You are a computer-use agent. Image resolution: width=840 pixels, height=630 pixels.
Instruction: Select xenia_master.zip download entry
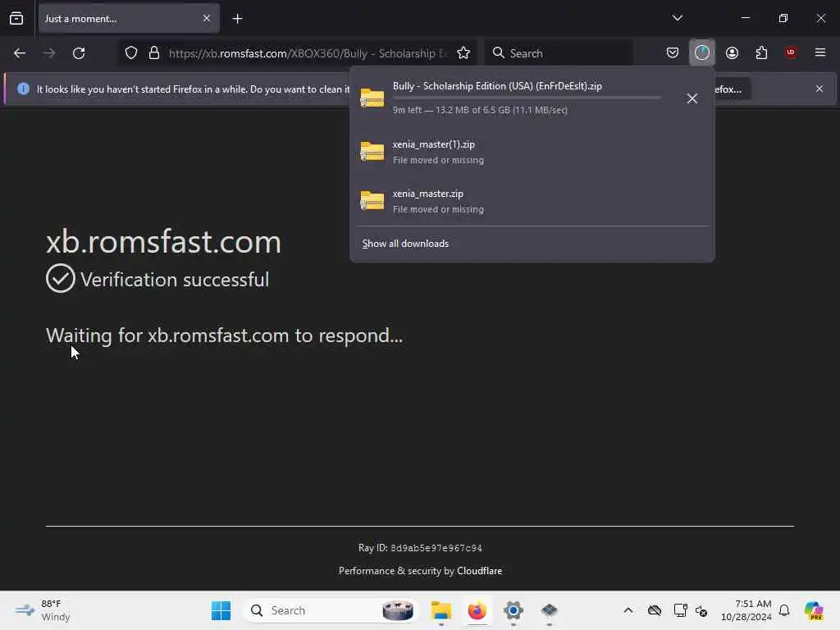pos(532,201)
